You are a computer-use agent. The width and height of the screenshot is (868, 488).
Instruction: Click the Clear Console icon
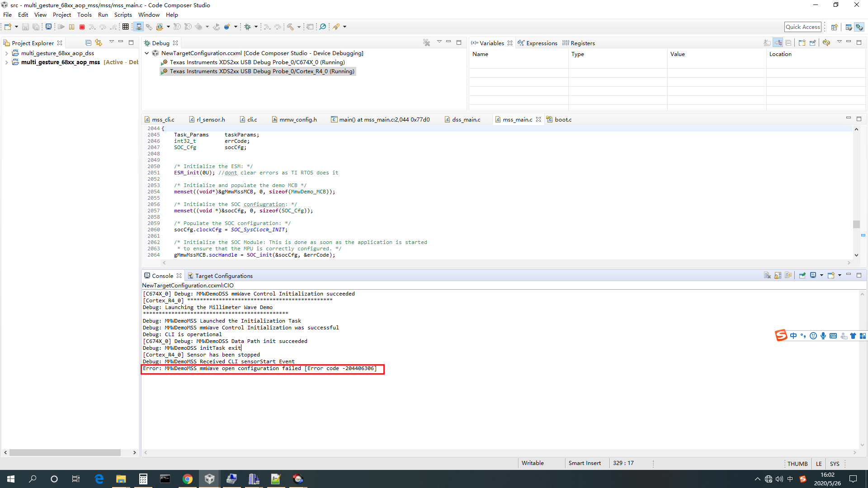[767, 275]
